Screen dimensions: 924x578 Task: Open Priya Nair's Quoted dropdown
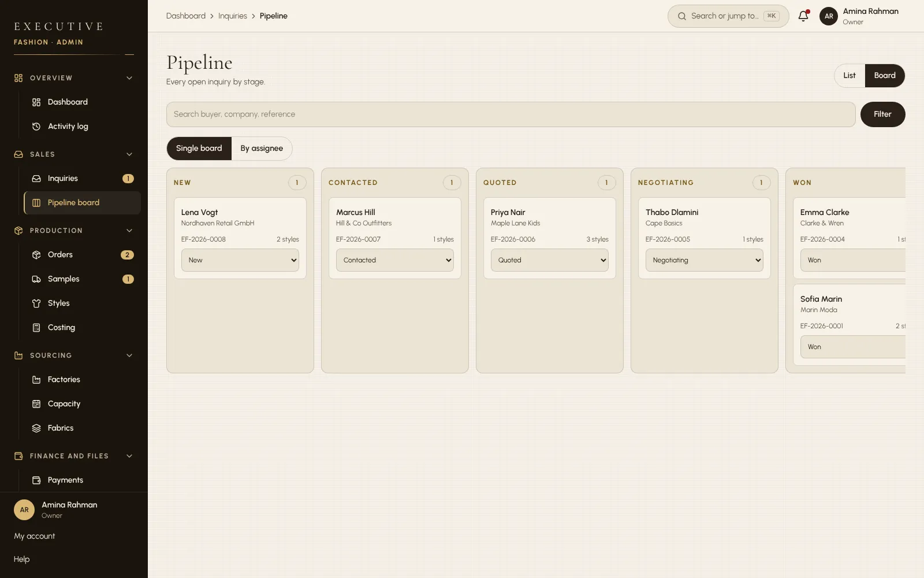click(550, 260)
